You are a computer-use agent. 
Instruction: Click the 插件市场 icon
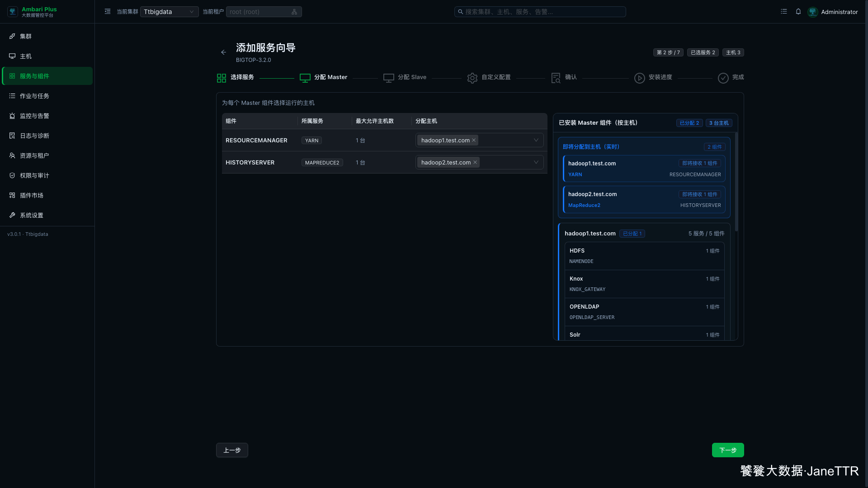pyautogui.click(x=12, y=195)
